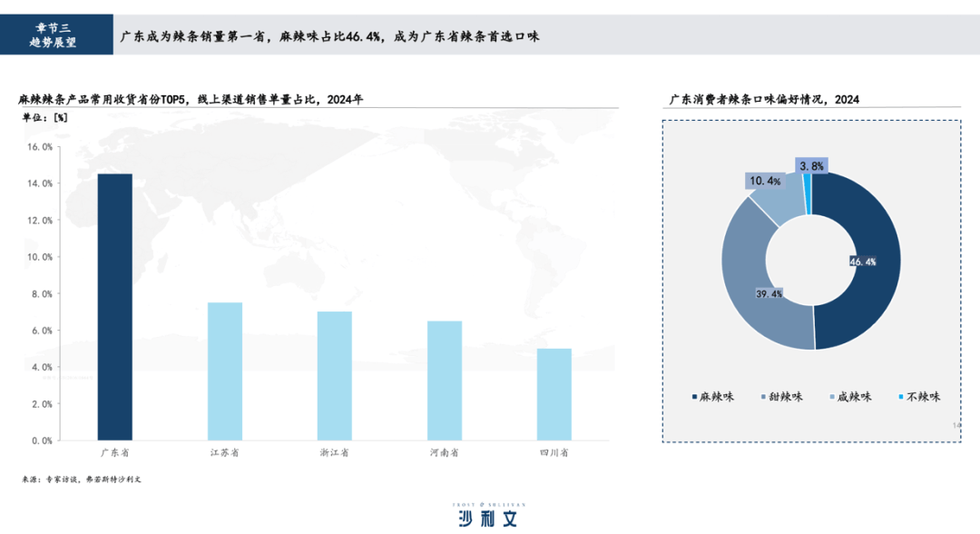Viewport: 980px width, 534px height.
Task: Select the 浙江省 bar in chart
Action: point(335,376)
